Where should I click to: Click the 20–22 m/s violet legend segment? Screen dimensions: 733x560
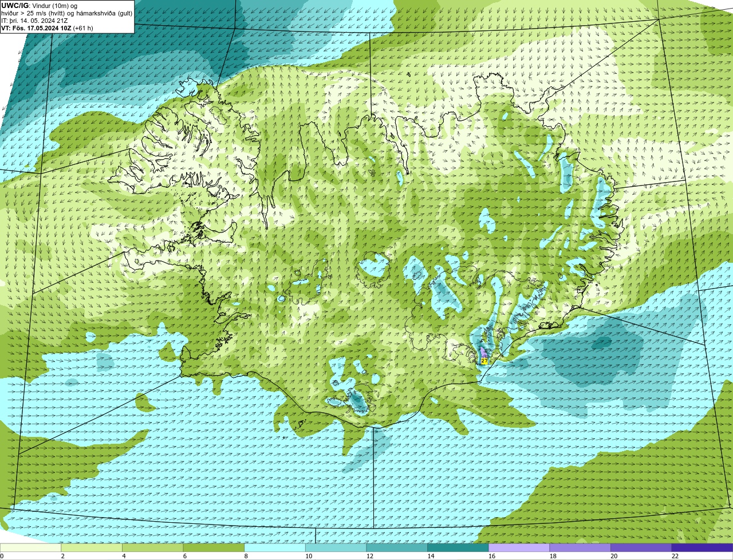pos(641,547)
